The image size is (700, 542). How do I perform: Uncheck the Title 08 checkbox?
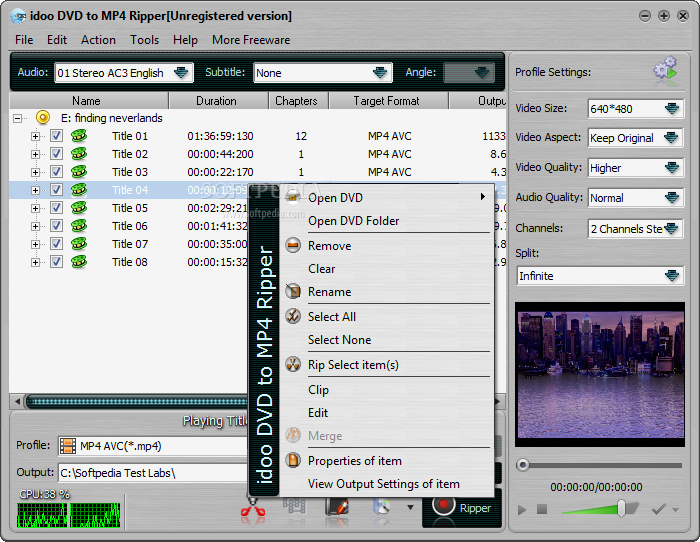[56, 262]
